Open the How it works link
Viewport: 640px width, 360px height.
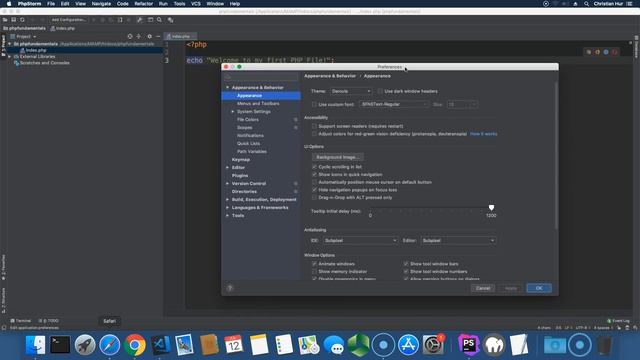tap(484, 134)
